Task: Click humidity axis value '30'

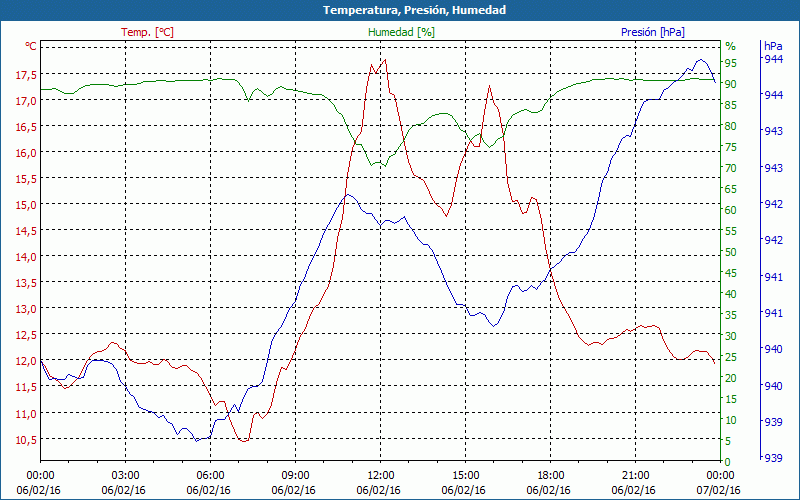Action: [731, 336]
